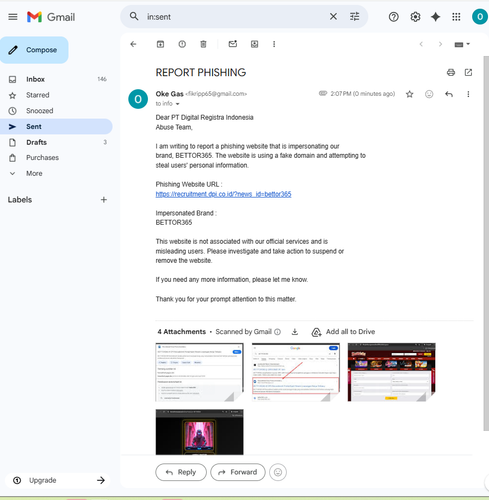The width and height of the screenshot is (489, 500).
Task: Go back to the Sent list
Action: [133, 44]
